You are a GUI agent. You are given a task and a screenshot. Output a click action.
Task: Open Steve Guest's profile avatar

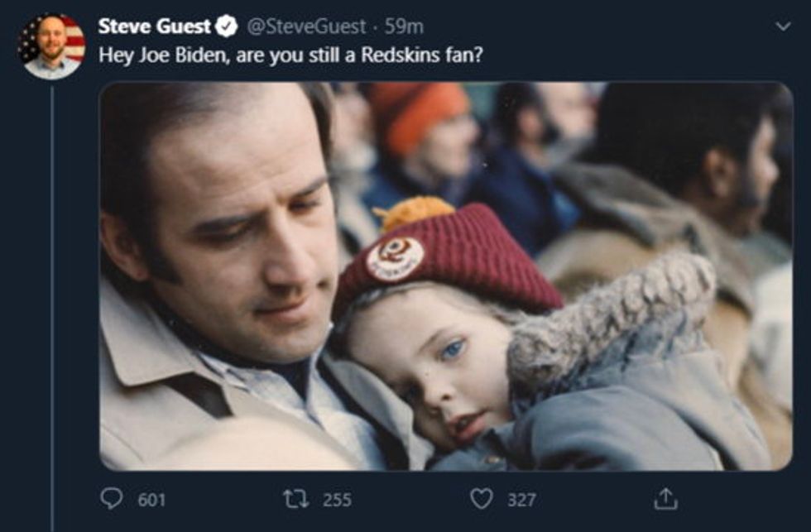coord(52,46)
